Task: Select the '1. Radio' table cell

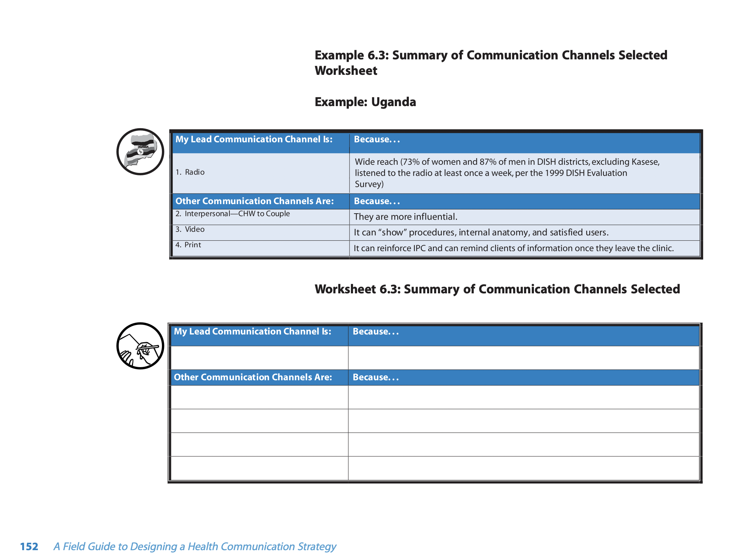Action: 261,173
